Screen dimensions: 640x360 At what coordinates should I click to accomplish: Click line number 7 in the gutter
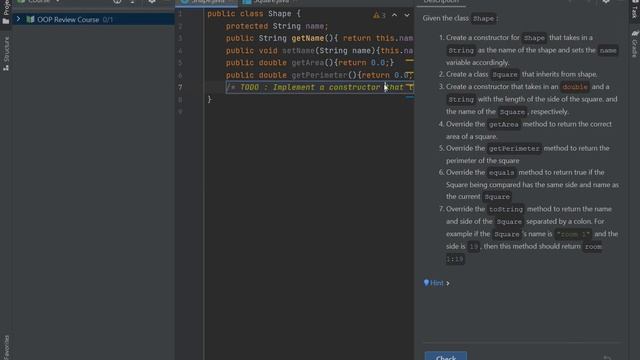pos(180,87)
